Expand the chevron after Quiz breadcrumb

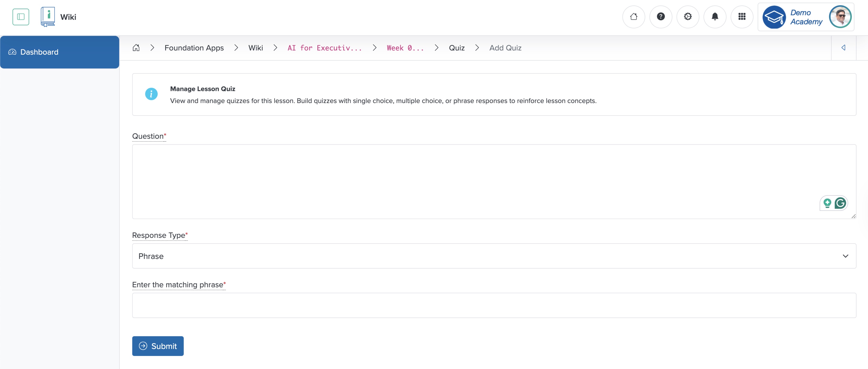477,48
